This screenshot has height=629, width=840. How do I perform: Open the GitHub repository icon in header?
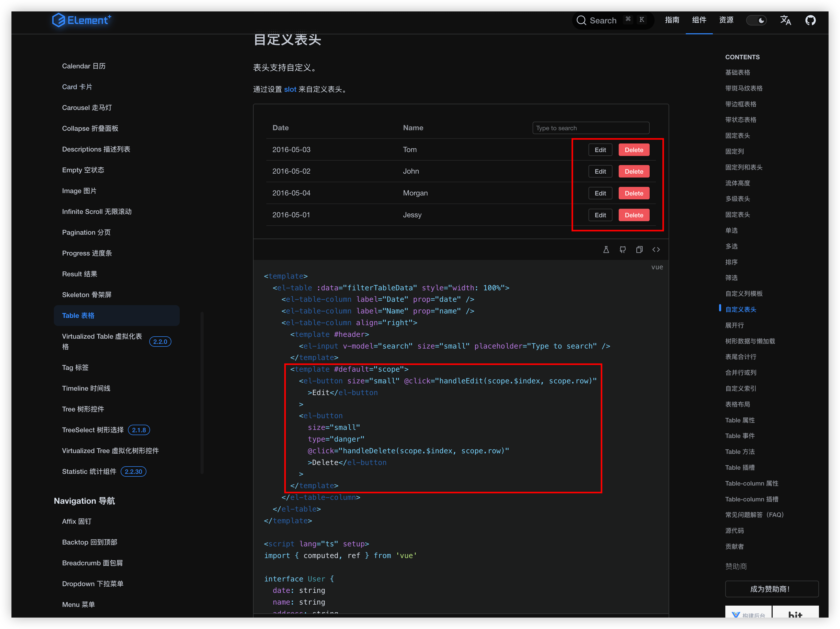click(810, 20)
